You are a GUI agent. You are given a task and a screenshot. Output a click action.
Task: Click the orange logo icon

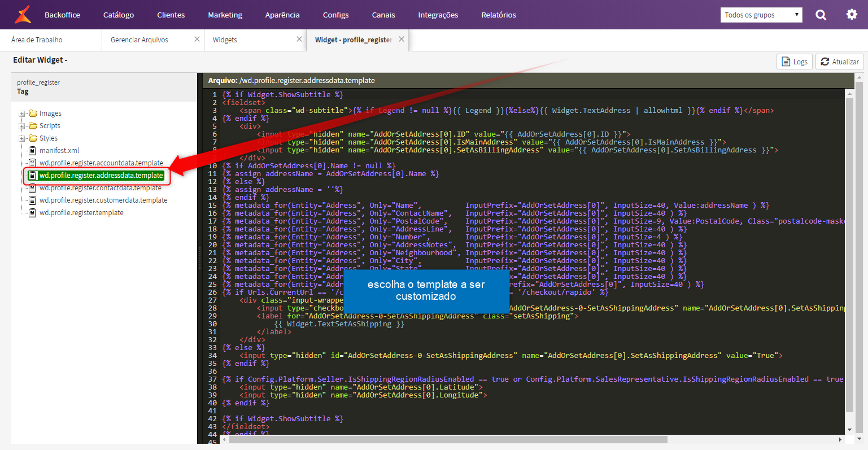click(x=23, y=15)
